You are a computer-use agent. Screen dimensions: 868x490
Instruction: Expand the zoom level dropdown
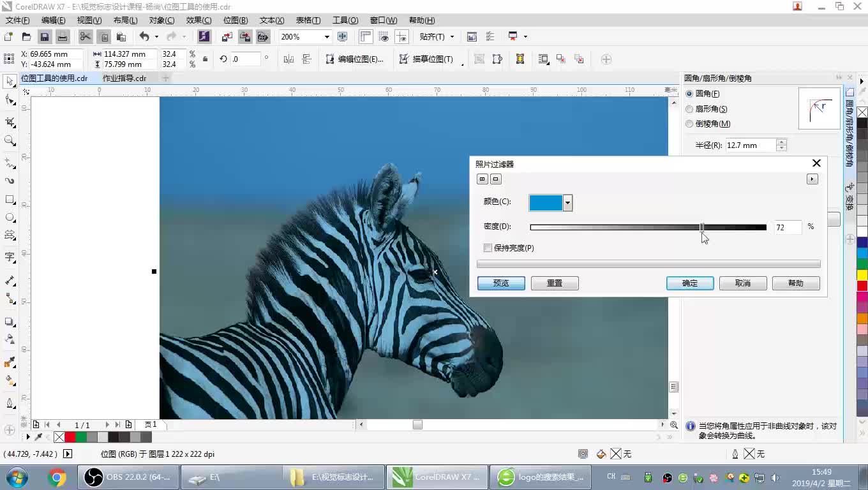(x=327, y=36)
